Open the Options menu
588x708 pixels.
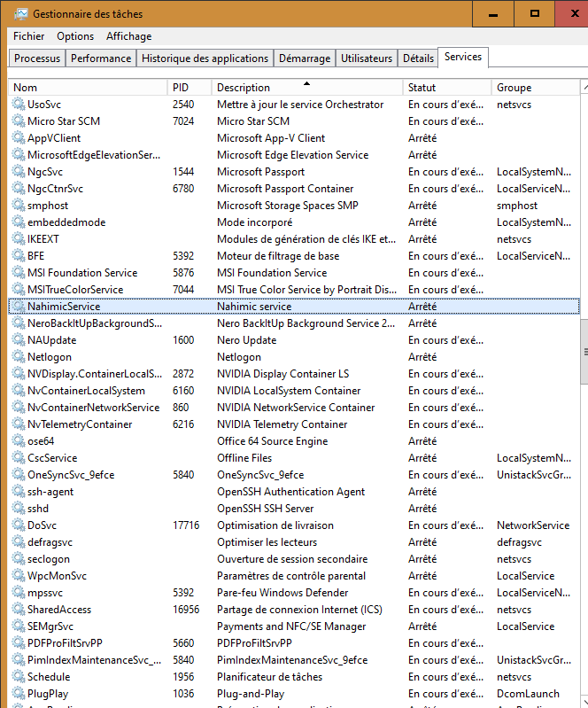pyautogui.click(x=75, y=36)
